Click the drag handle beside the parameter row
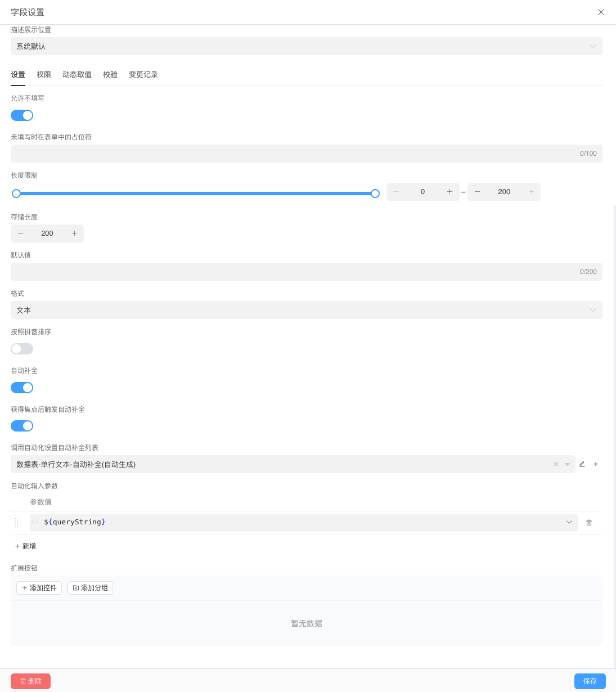616x692 pixels. click(x=16, y=522)
